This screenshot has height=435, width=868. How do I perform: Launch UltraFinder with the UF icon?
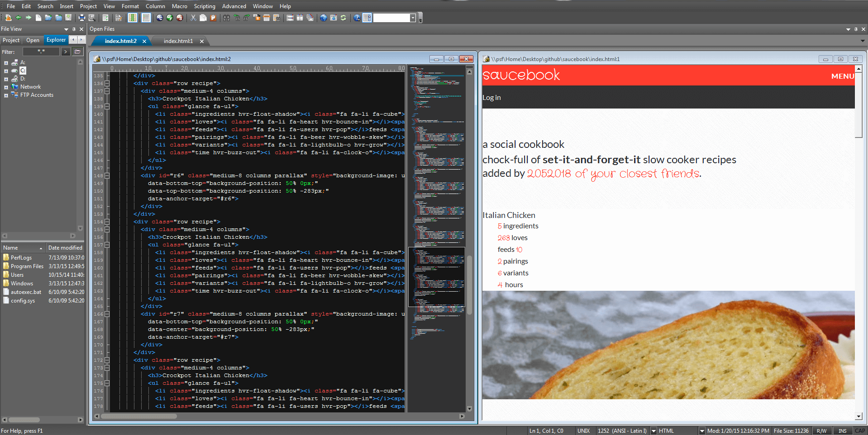169,18
